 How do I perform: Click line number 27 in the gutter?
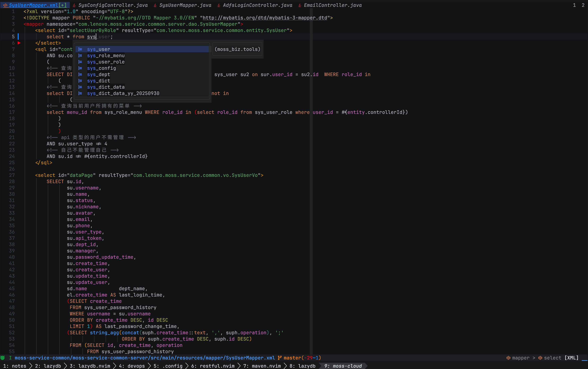coord(12,175)
